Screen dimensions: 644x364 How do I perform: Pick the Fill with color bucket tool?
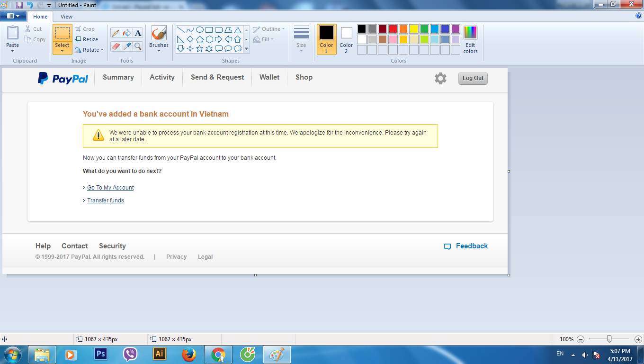click(x=126, y=33)
